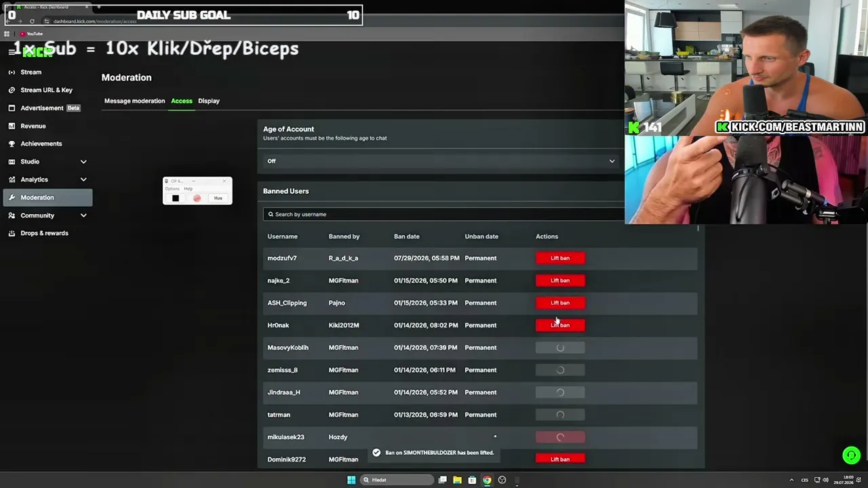Expand the Community sidebar section
Screen dimensions: 868x488
83,216
